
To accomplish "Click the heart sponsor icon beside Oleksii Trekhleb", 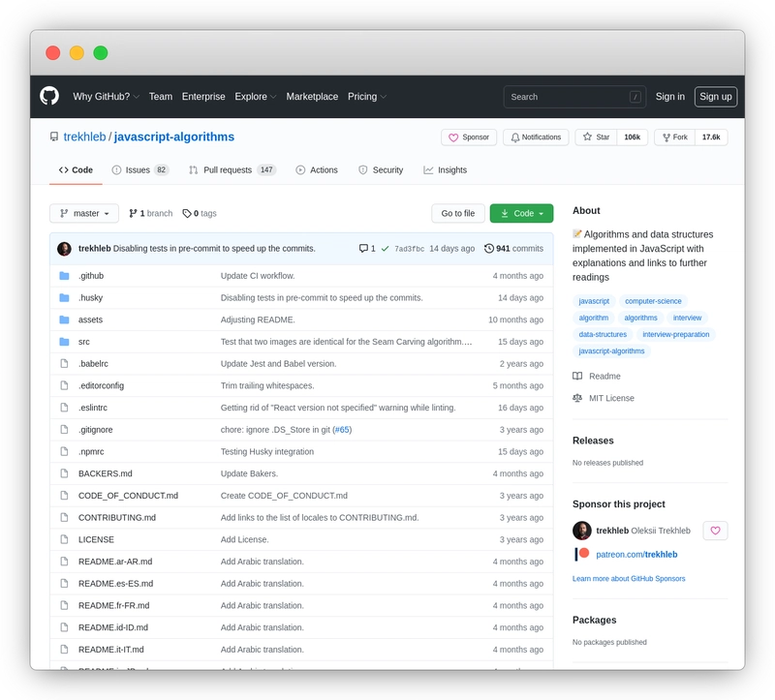I will point(715,531).
